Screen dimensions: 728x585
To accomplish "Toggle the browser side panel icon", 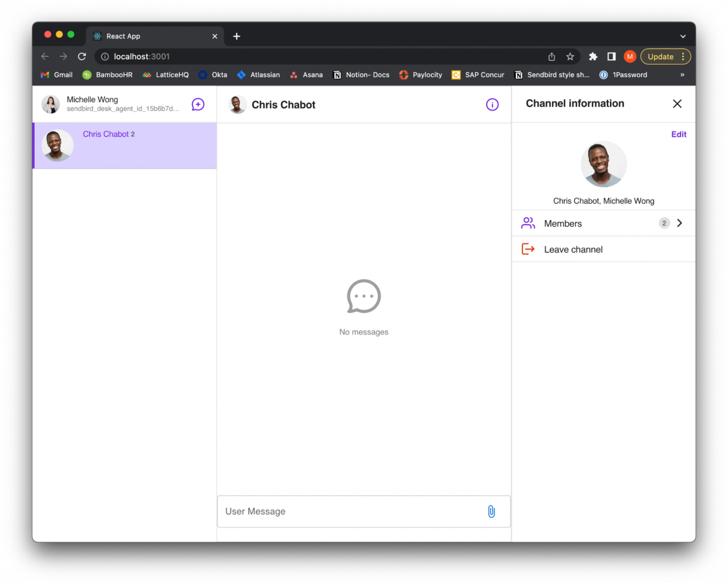I will [611, 56].
